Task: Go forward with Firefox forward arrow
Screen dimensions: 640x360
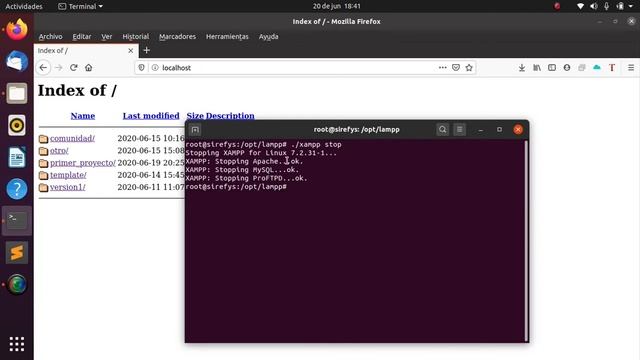Action: 58,68
